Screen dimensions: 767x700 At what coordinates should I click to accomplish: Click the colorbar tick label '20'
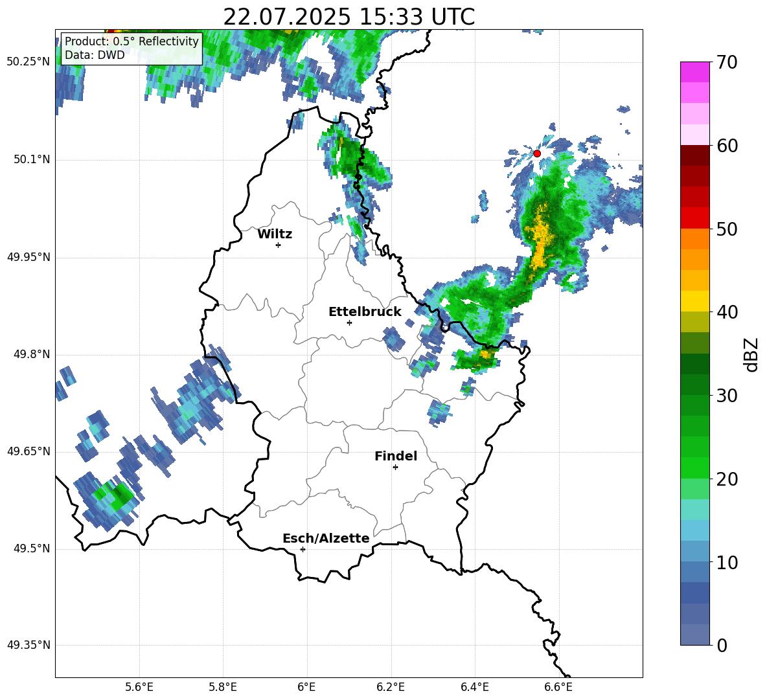[x=727, y=479]
